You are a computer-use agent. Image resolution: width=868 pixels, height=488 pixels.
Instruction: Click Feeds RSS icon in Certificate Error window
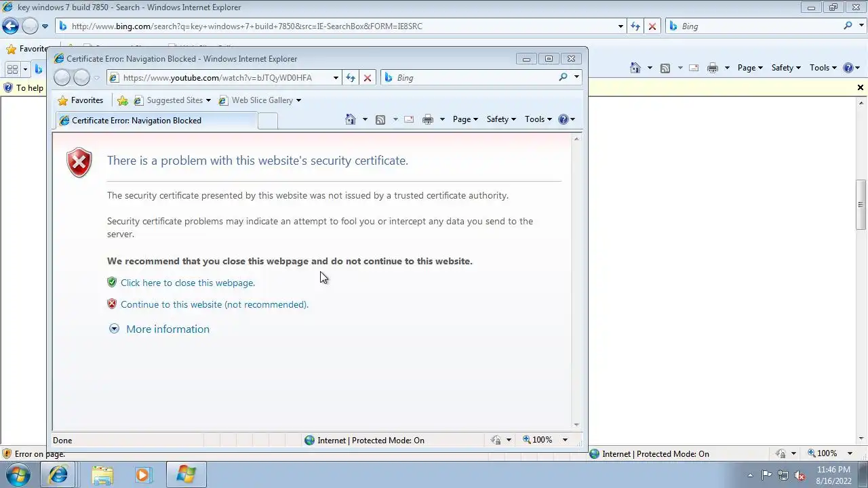tap(380, 119)
